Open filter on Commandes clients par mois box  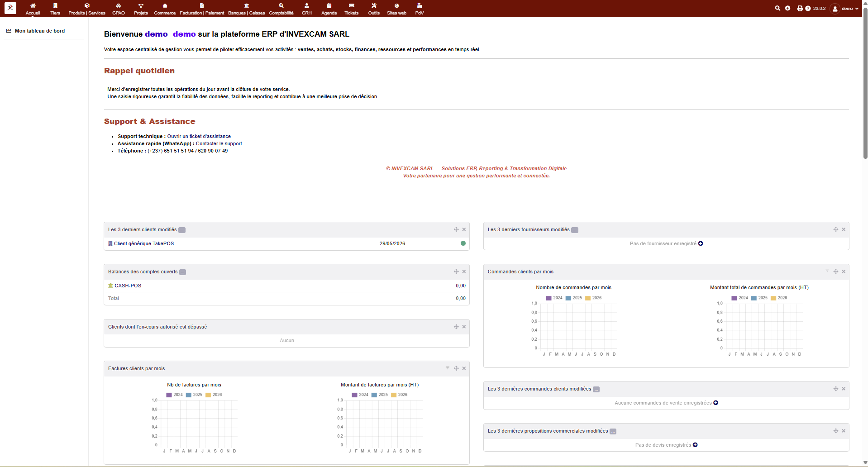click(x=827, y=271)
